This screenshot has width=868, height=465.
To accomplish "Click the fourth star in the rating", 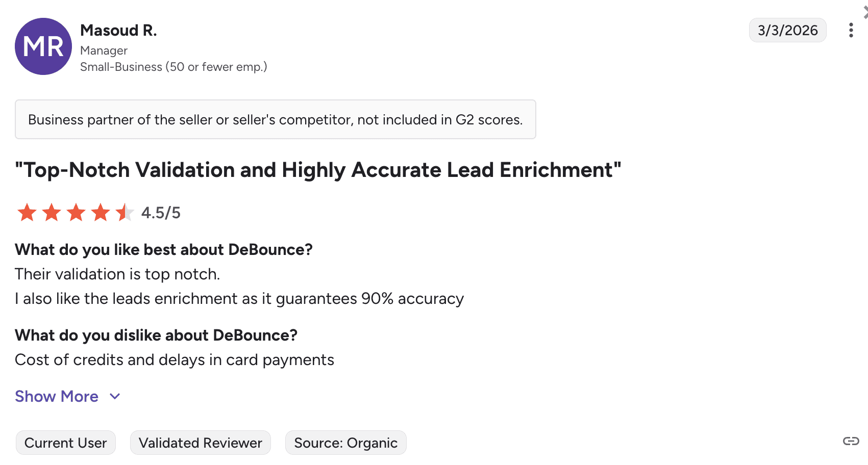I will click(x=101, y=213).
